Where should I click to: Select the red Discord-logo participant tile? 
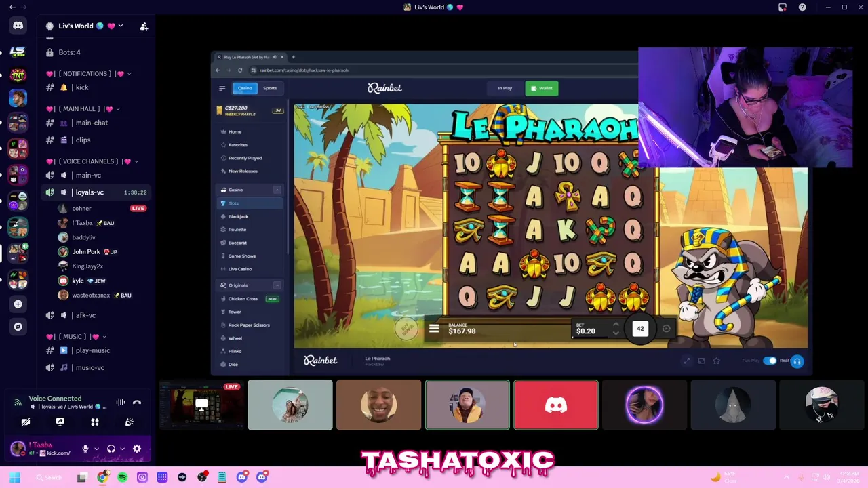(556, 405)
